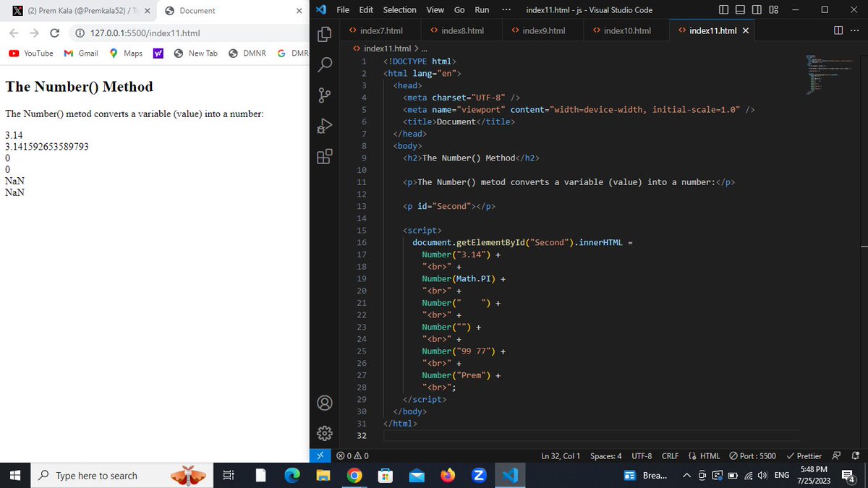Split the editor to the right

pyautogui.click(x=838, y=30)
